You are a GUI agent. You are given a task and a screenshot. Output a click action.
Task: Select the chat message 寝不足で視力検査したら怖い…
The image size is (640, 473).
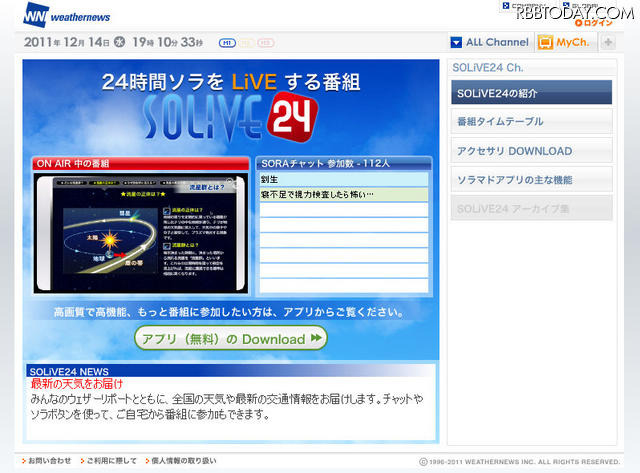click(x=344, y=194)
